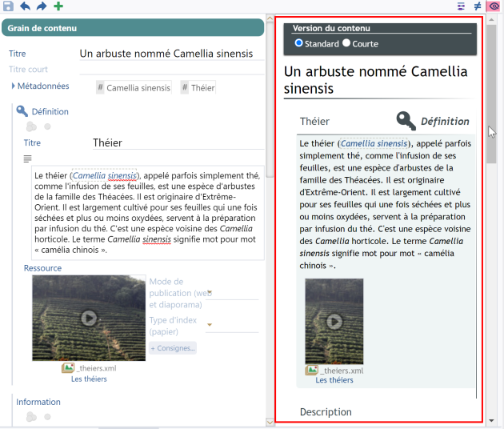
Task: Click the sliders icon in top toolbar
Action: pyautogui.click(x=462, y=6)
